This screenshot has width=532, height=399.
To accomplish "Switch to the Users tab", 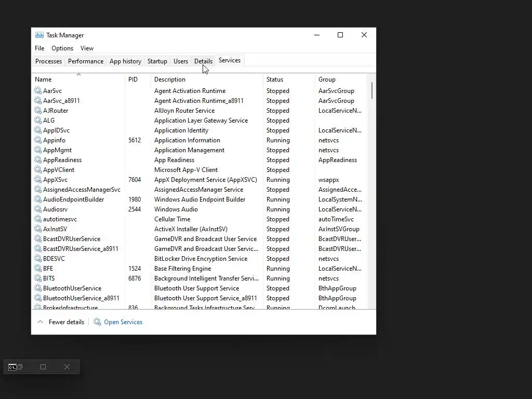I will [x=180, y=61].
